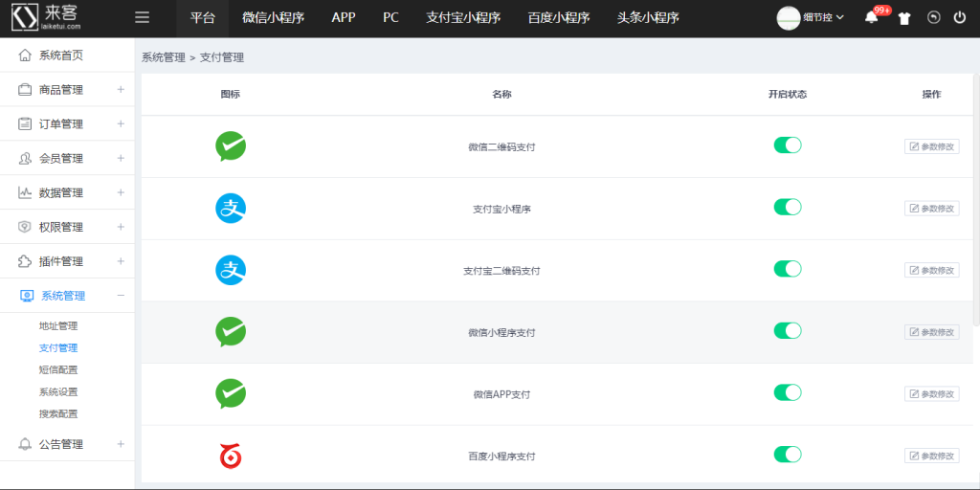Image resolution: width=980 pixels, height=490 pixels.
Task: Open 短信配置 in the sidebar submenu
Action: click(x=58, y=369)
